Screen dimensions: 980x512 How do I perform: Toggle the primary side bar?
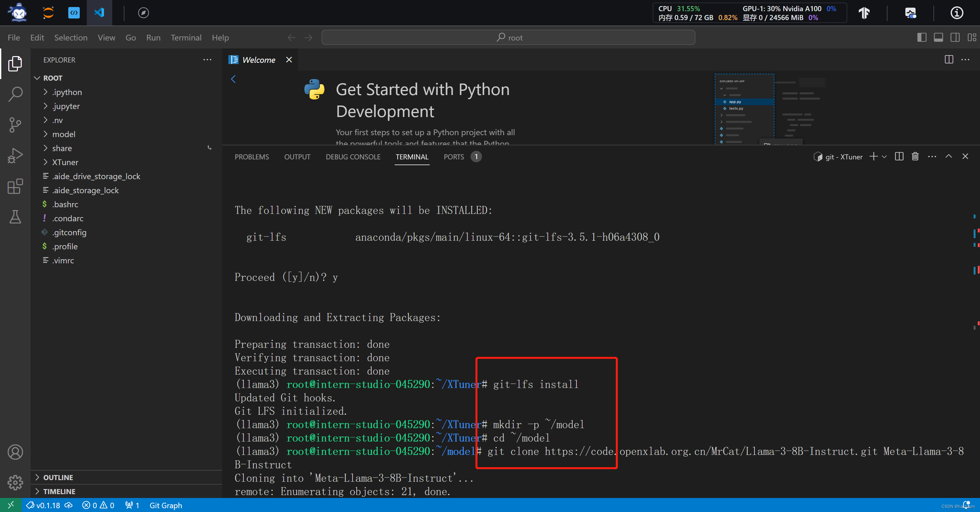point(922,38)
